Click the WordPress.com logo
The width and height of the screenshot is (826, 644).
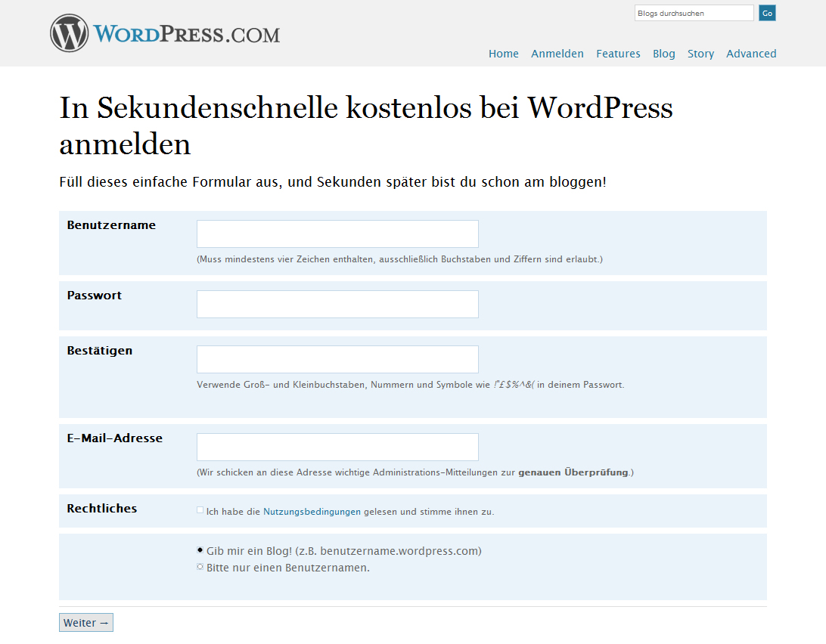click(x=165, y=33)
